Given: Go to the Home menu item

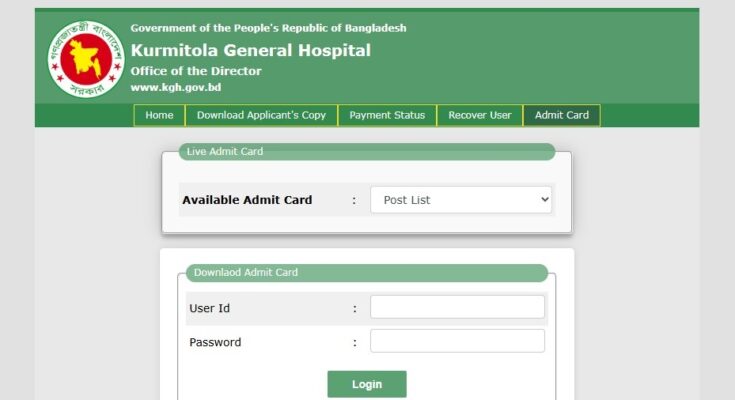Looking at the screenshot, I should pos(159,115).
